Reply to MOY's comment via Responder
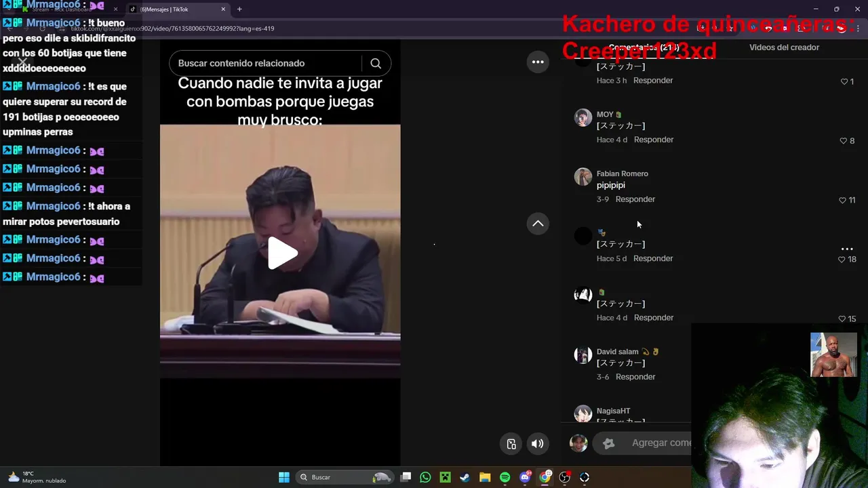The height and width of the screenshot is (488, 868). pyautogui.click(x=654, y=140)
